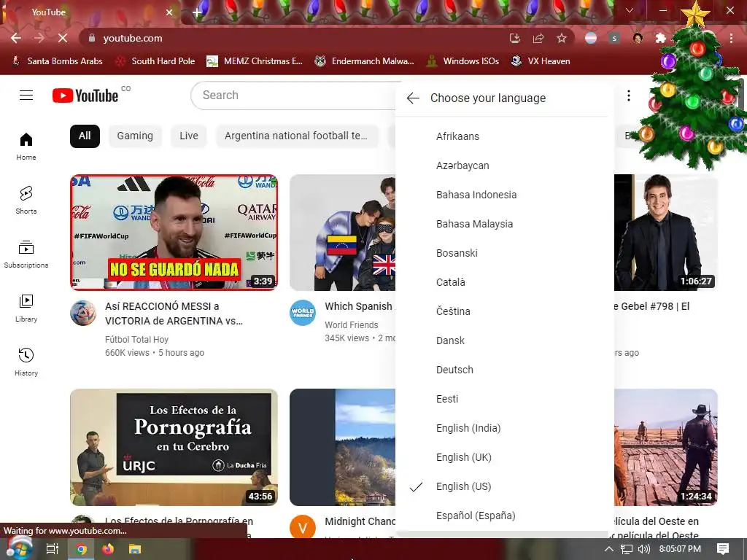747x560 pixels.
Task: Click the YouTube logo
Action: tap(85, 96)
